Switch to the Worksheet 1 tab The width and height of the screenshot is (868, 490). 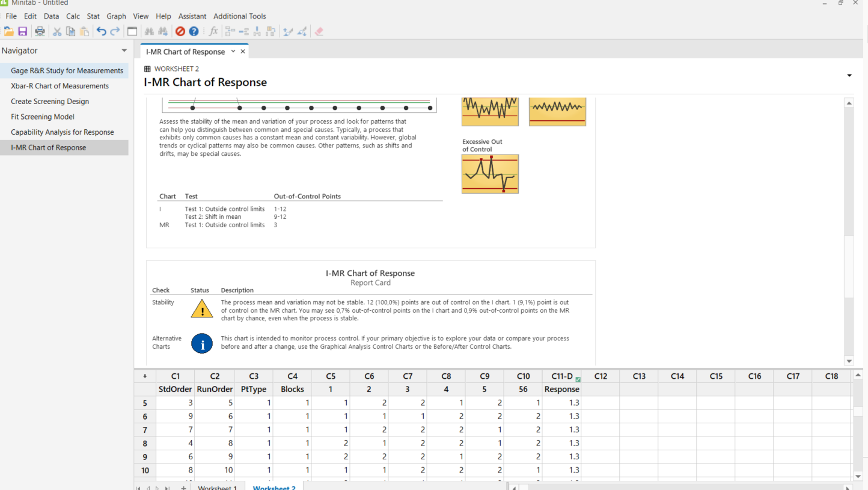pos(217,487)
